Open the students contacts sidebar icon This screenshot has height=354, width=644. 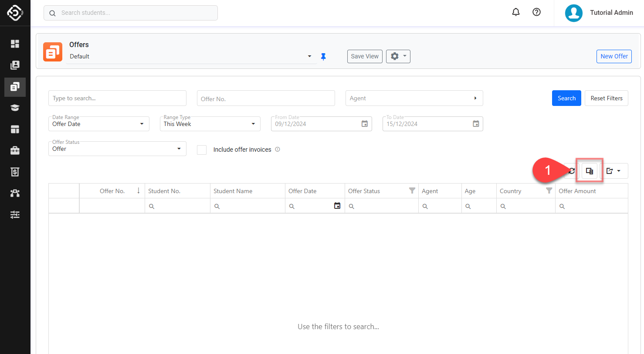coord(15,65)
